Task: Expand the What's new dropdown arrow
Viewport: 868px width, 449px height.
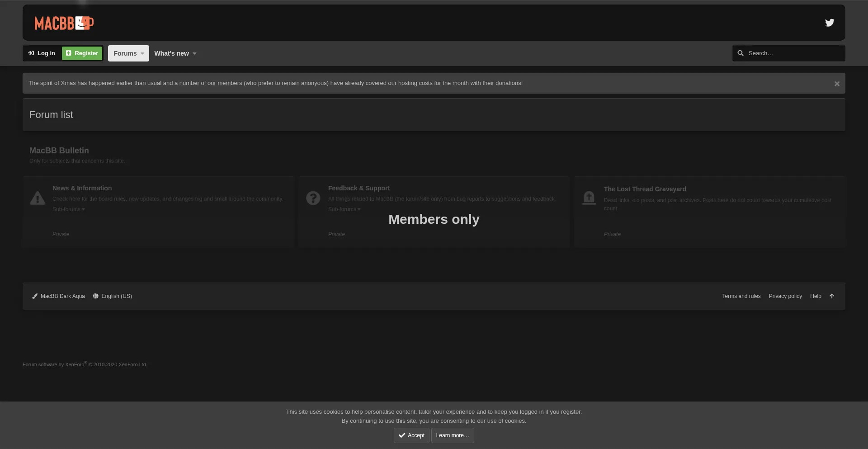Action: pos(195,53)
